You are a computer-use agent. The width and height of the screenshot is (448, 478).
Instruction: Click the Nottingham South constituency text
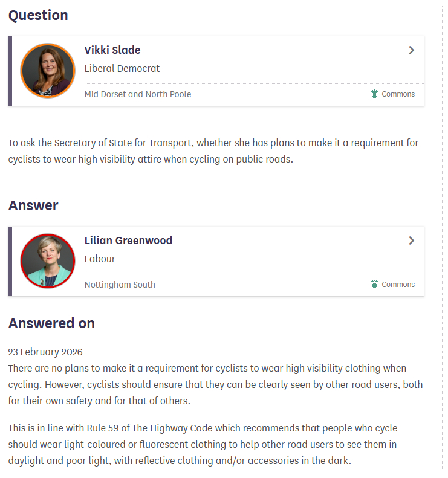click(120, 285)
